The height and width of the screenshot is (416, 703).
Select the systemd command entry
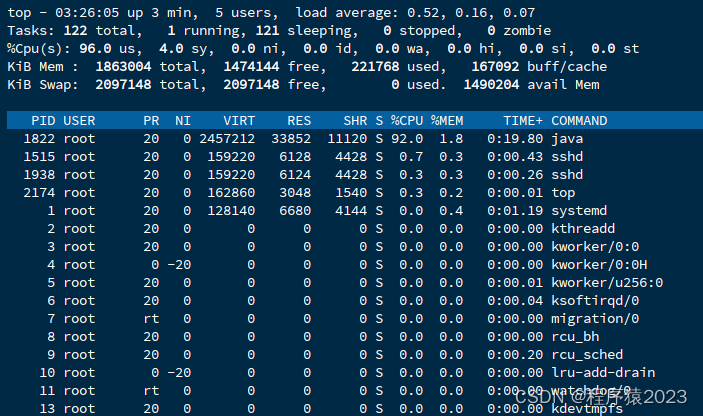tap(579, 211)
